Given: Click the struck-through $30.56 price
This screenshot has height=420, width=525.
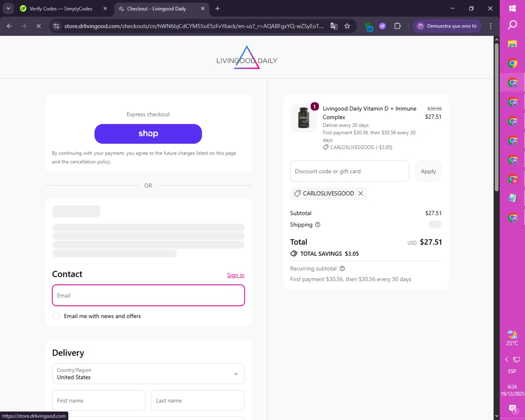Looking at the screenshot, I should pos(434,109).
